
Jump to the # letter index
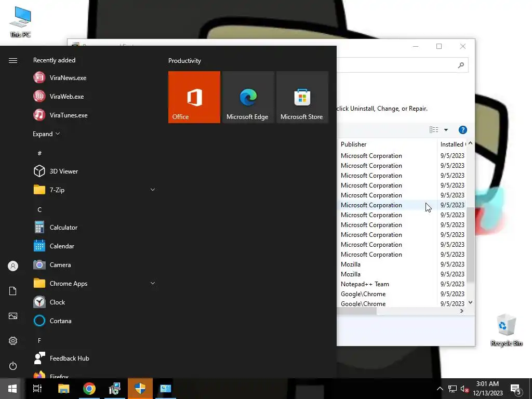[x=39, y=153]
